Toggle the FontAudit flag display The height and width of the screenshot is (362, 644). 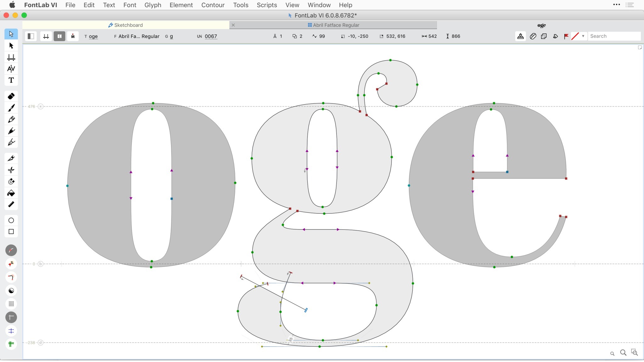point(565,36)
